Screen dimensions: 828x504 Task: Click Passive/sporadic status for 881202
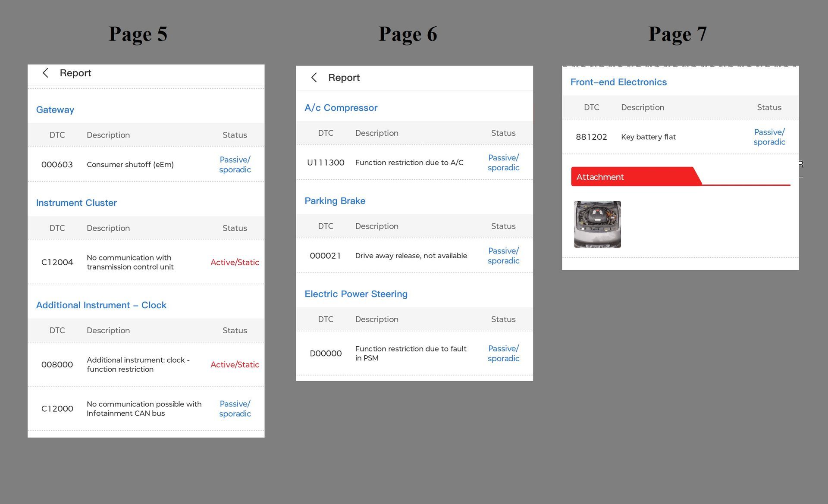pyautogui.click(x=769, y=137)
